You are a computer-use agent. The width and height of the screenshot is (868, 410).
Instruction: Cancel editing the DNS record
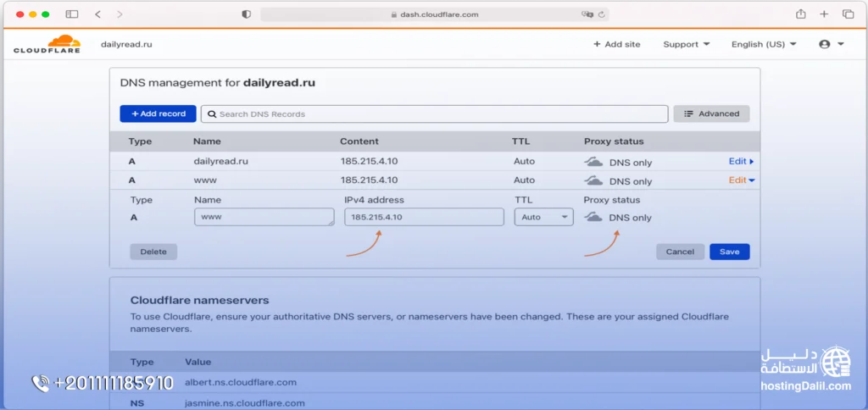[x=681, y=252]
